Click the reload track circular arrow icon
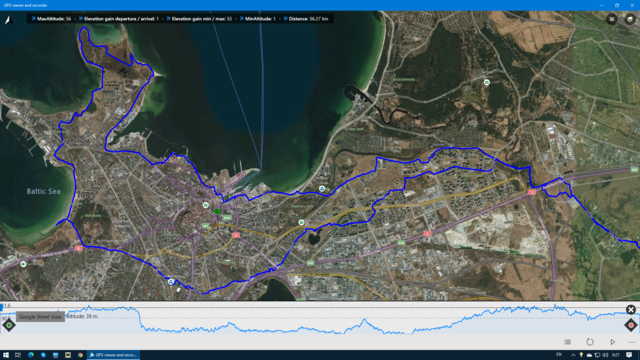 click(590, 342)
